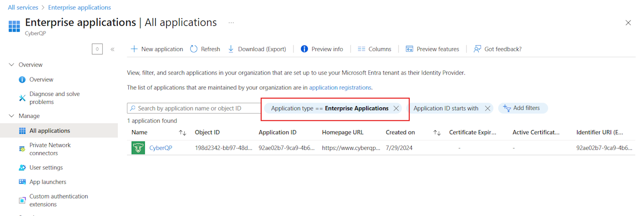
Task: Collapse the Manage section in sidebar
Action: coord(12,116)
